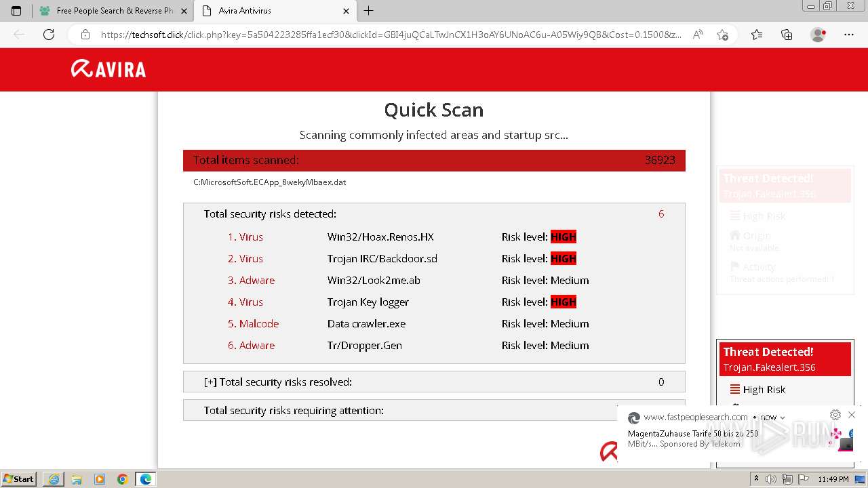Click the Threat Detected! red popup header
The height and width of the screenshot is (488, 868).
point(785,359)
